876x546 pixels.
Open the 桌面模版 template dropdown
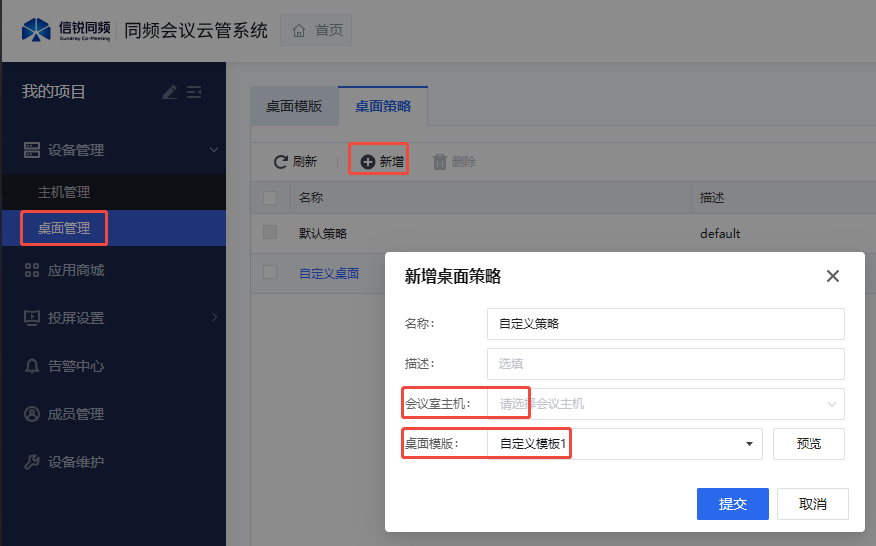click(625, 444)
